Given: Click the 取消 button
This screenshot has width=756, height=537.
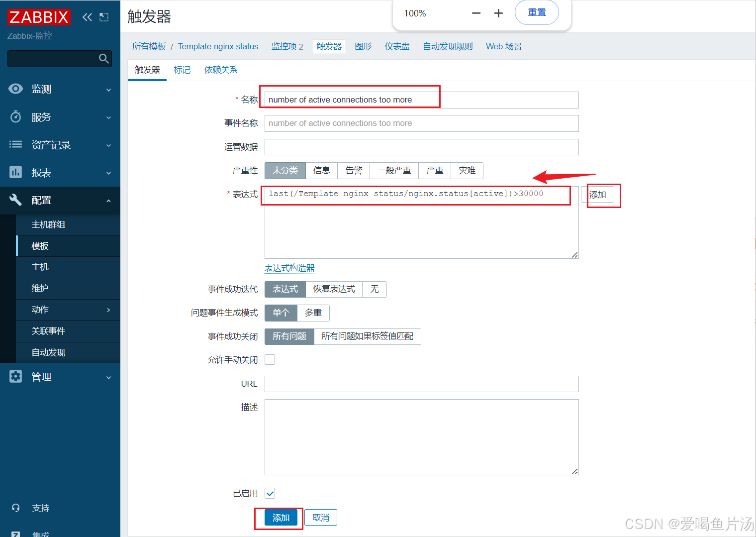Looking at the screenshot, I should coord(321,518).
